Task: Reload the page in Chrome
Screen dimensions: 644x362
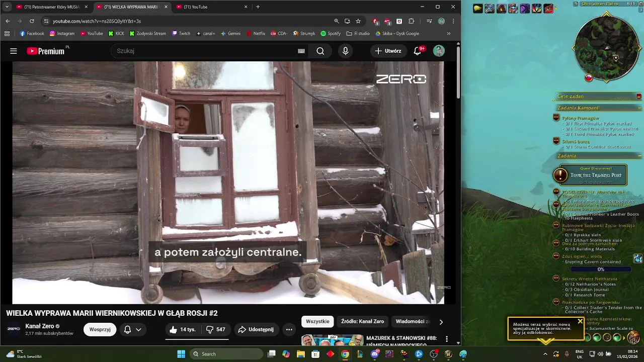Action: (32, 21)
